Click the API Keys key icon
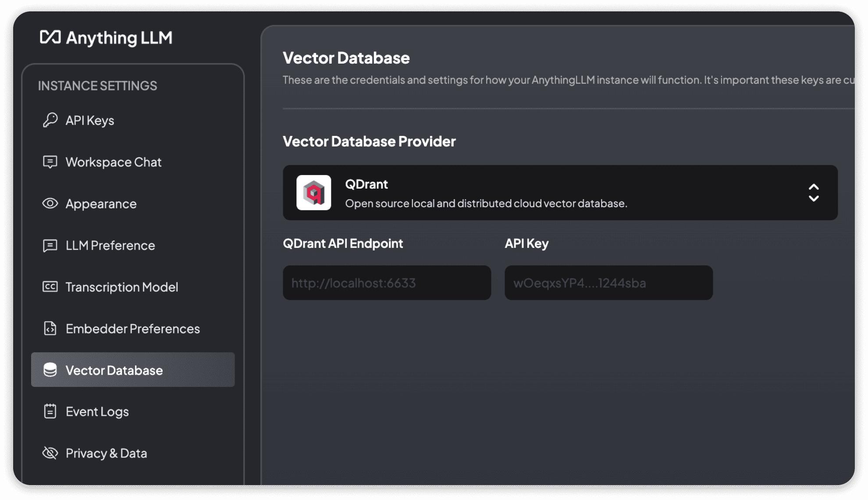868x500 pixels. 50,120
